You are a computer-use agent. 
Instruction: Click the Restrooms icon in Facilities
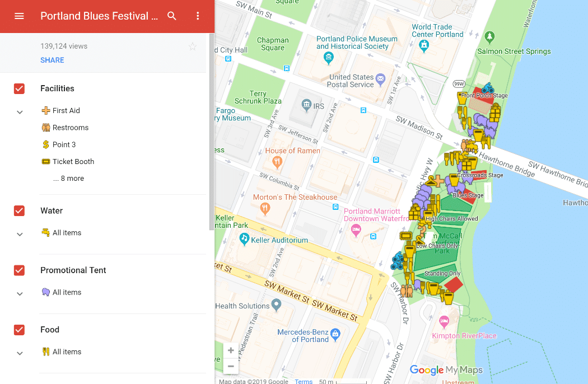46,127
